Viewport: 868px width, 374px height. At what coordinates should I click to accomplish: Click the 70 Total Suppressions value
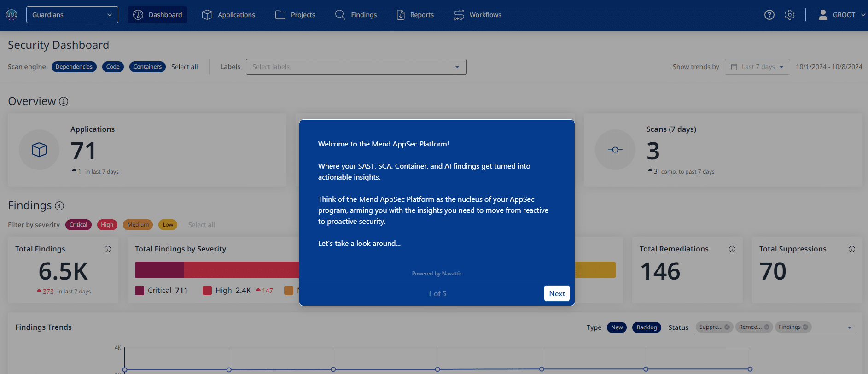click(773, 271)
